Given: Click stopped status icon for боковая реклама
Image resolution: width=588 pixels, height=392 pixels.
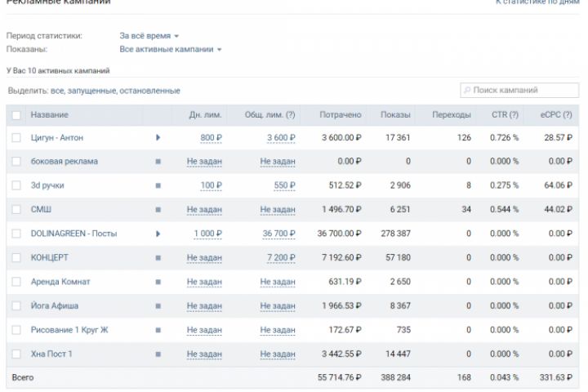Looking at the screenshot, I should [x=158, y=162].
